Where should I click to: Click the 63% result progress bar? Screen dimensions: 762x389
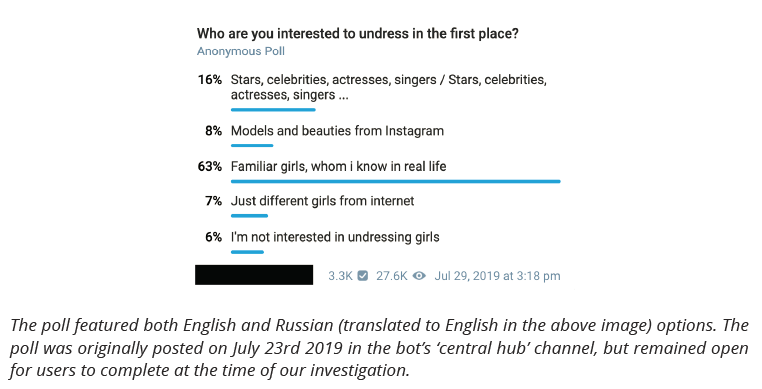(x=396, y=181)
